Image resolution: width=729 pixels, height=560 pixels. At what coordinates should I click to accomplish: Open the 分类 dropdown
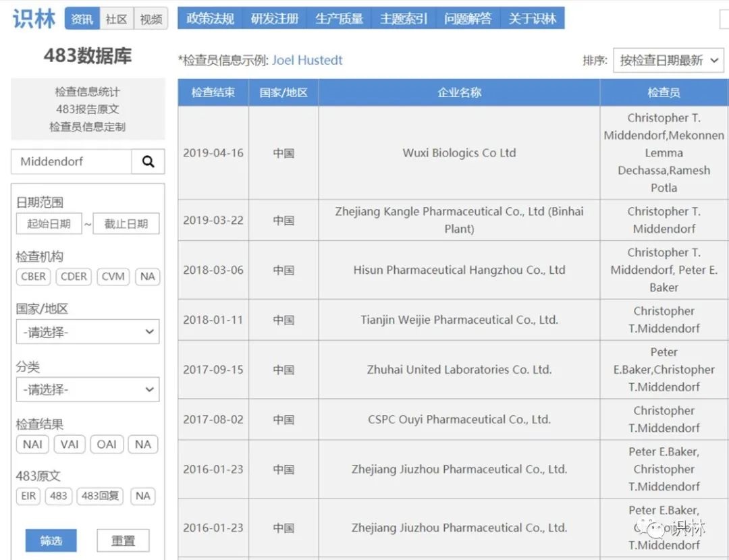click(x=88, y=389)
